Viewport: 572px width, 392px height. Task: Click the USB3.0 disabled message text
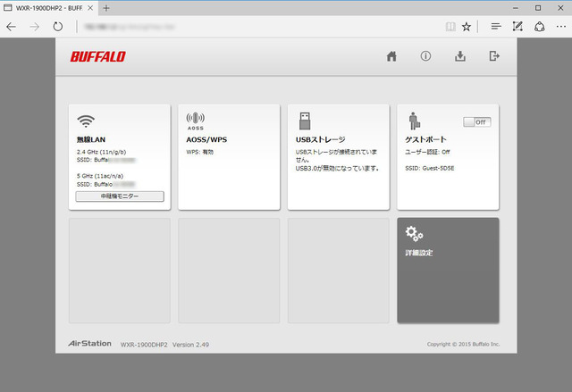coord(338,168)
